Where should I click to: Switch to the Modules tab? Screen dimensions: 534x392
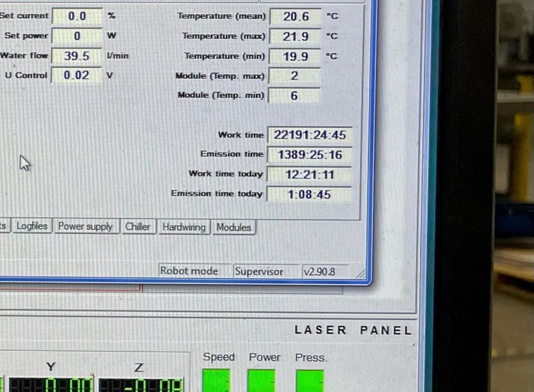pyautogui.click(x=233, y=227)
